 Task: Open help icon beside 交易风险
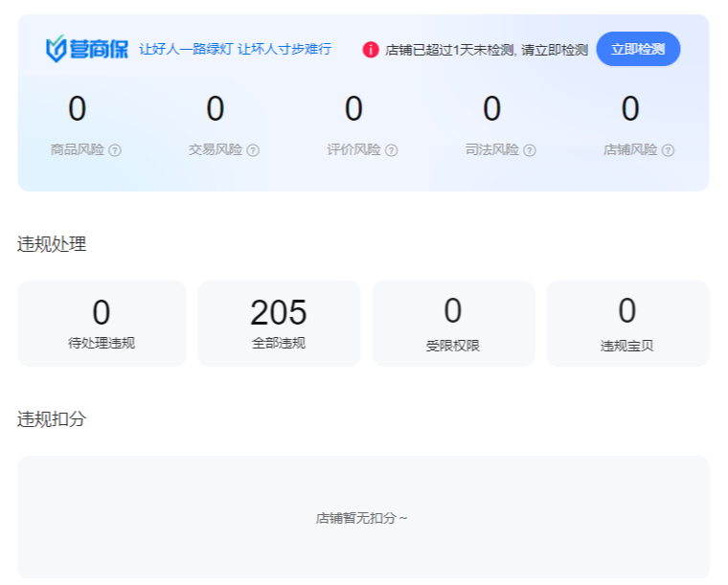click(x=253, y=150)
